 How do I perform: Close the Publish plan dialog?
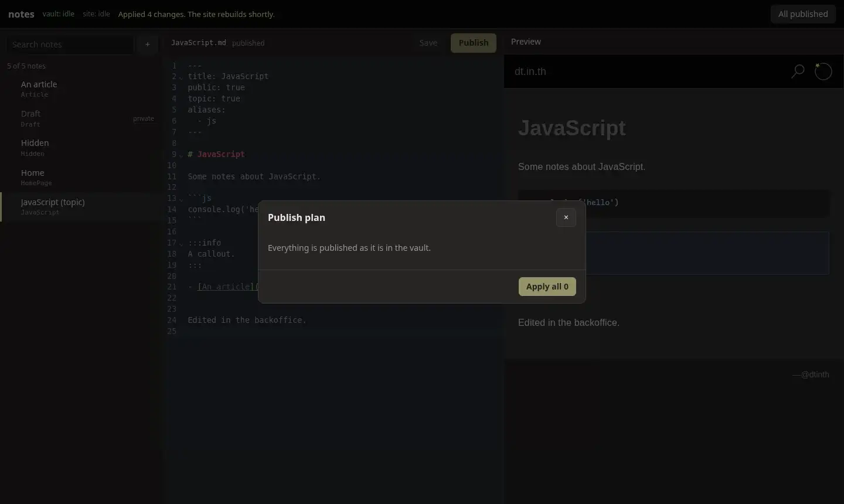tap(566, 217)
